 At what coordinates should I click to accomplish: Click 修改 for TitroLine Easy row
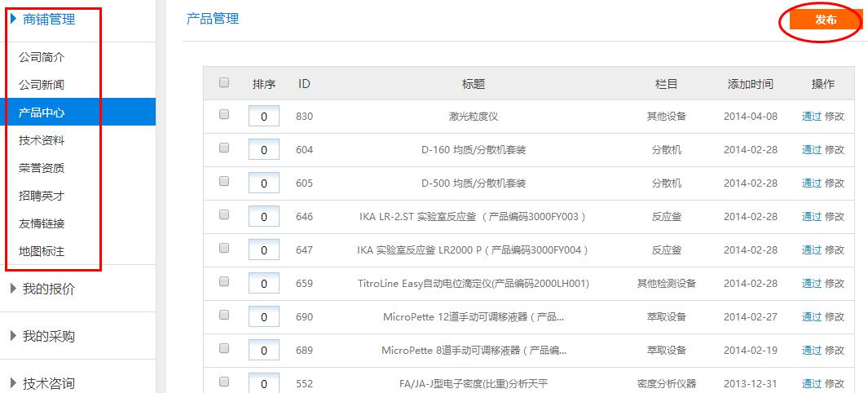(835, 284)
